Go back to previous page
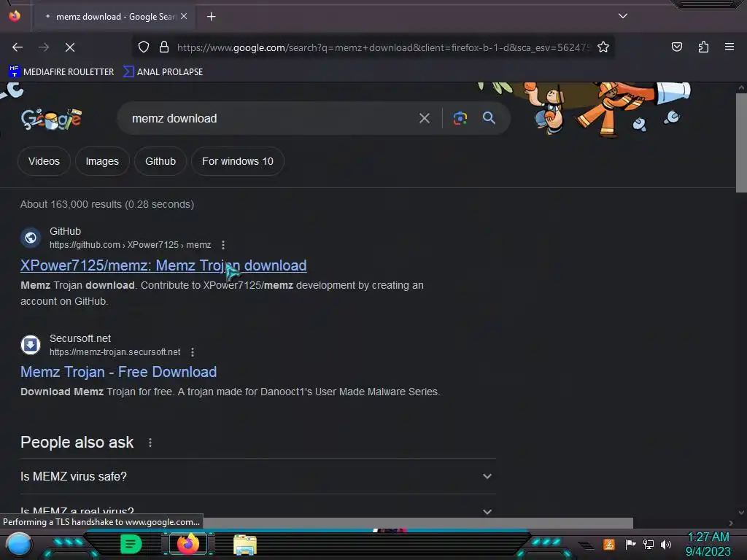This screenshot has height=560, width=747. (x=18, y=47)
